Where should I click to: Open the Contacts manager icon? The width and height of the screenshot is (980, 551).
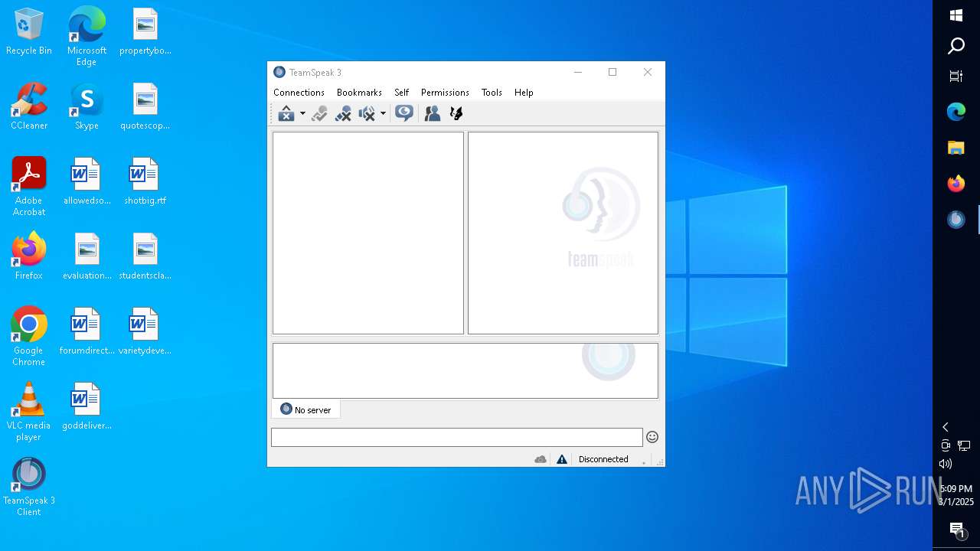[433, 113]
